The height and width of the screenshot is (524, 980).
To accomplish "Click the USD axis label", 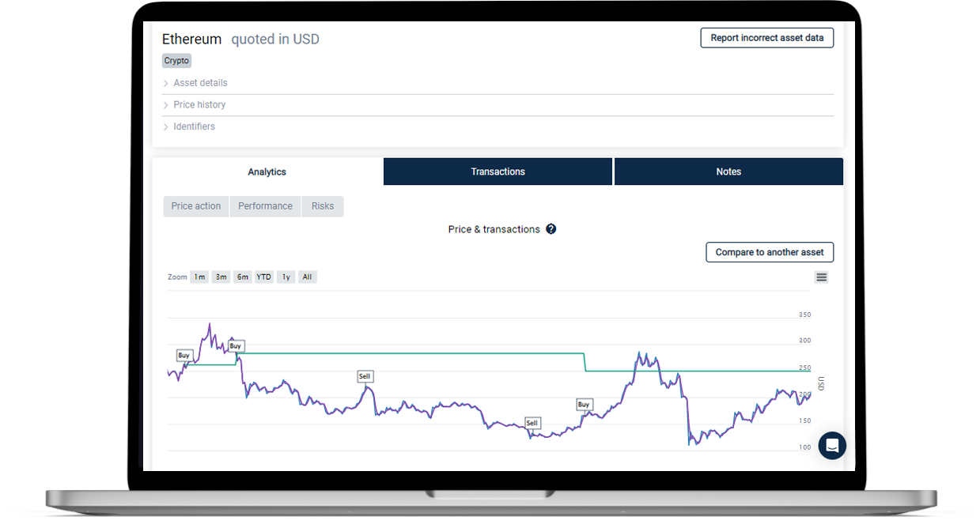I will pos(821,383).
